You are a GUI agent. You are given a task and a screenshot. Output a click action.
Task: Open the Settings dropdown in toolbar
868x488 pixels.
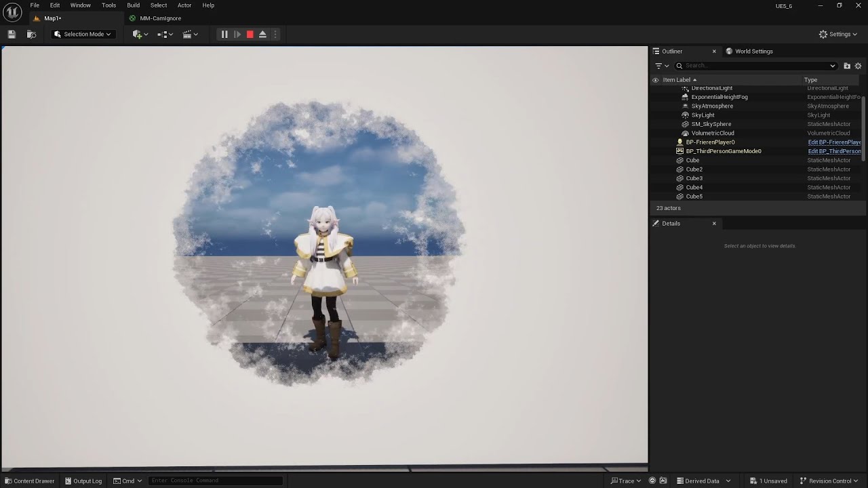click(x=838, y=34)
